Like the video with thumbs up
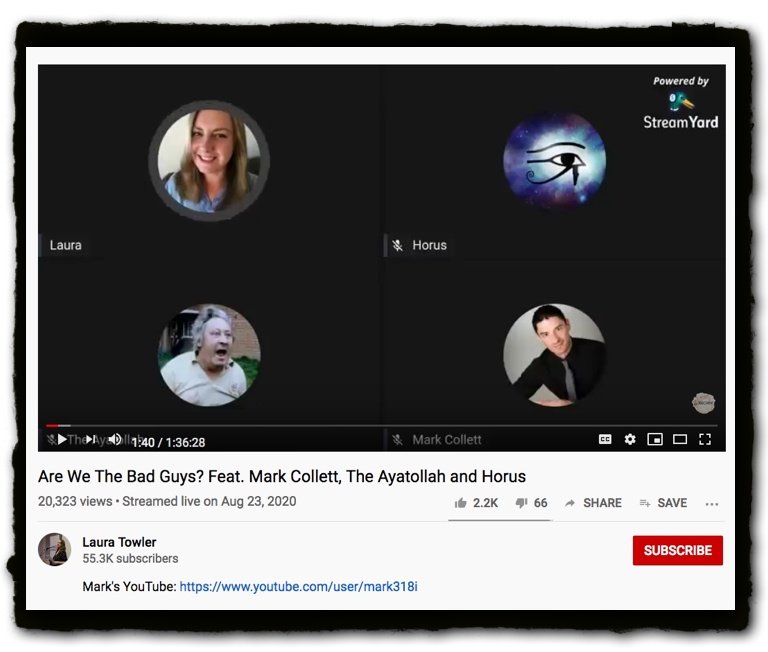This screenshot has height=652, width=768. pyautogui.click(x=475, y=503)
